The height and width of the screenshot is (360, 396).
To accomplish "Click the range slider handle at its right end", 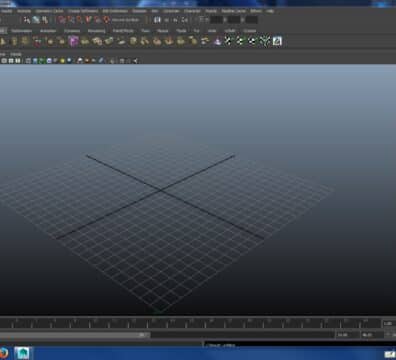I will point(143,335).
